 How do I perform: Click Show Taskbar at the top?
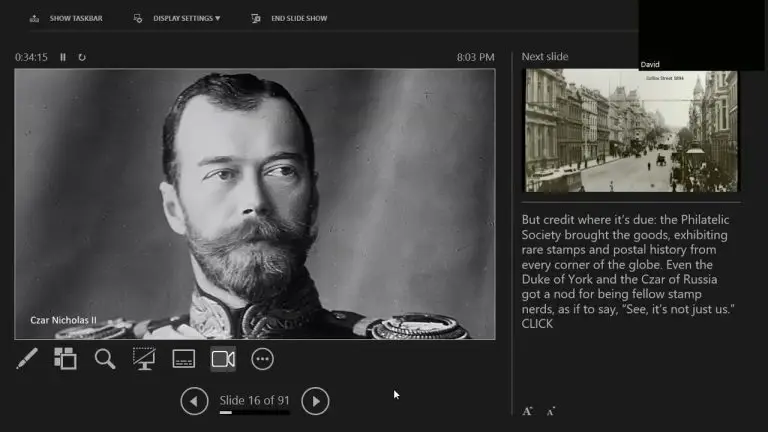pyautogui.click(x=66, y=18)
